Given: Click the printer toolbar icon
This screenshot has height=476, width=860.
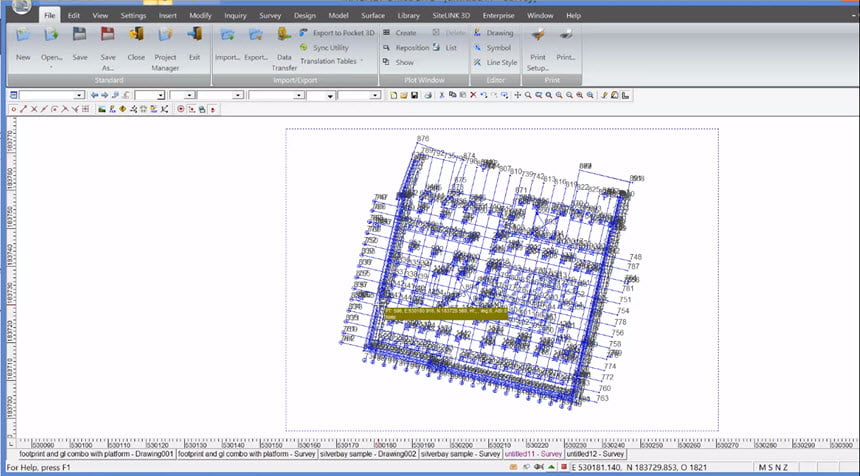Looking at the screenshot, I should click(x=428, y=95).
